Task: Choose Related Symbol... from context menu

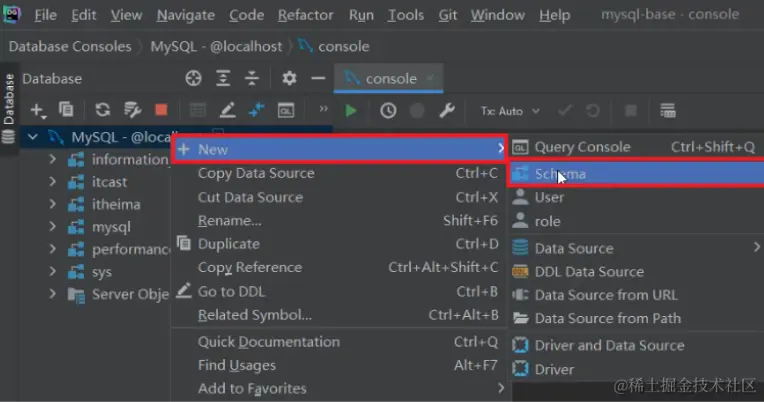Action: tap(340, 315)
